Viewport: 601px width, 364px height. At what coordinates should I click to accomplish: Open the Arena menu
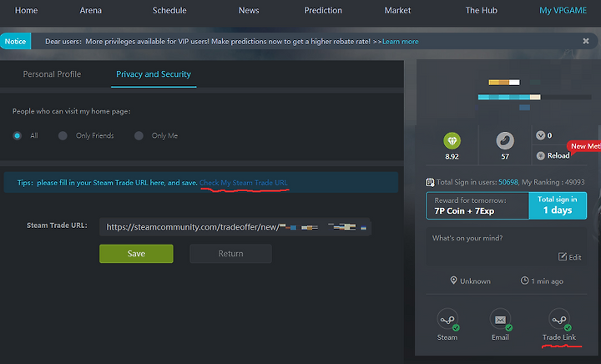point(91,10)
